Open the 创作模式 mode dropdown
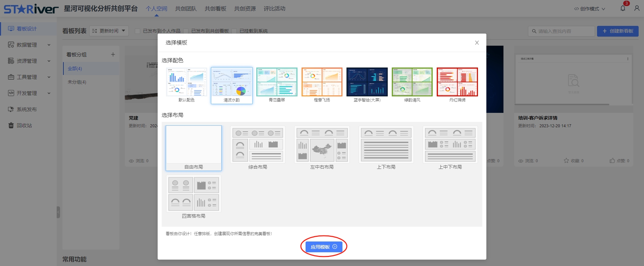The width and height of the screenshot is (644, 266). coord(589,9)
